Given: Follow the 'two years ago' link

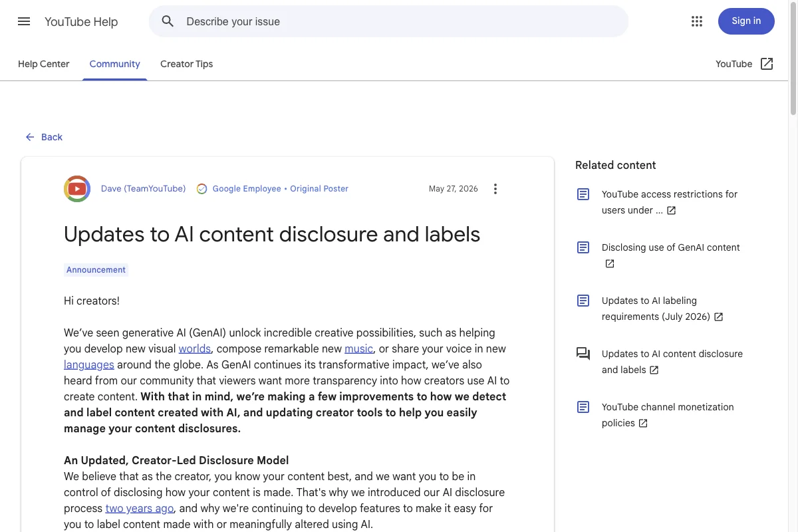Looking at the screenshot, I should [140, 508].
